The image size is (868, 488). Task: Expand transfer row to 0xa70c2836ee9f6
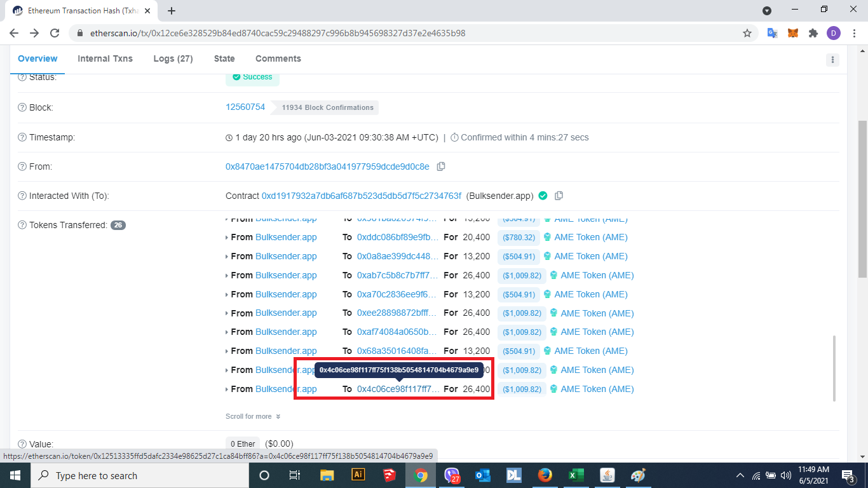click(227, 295)
